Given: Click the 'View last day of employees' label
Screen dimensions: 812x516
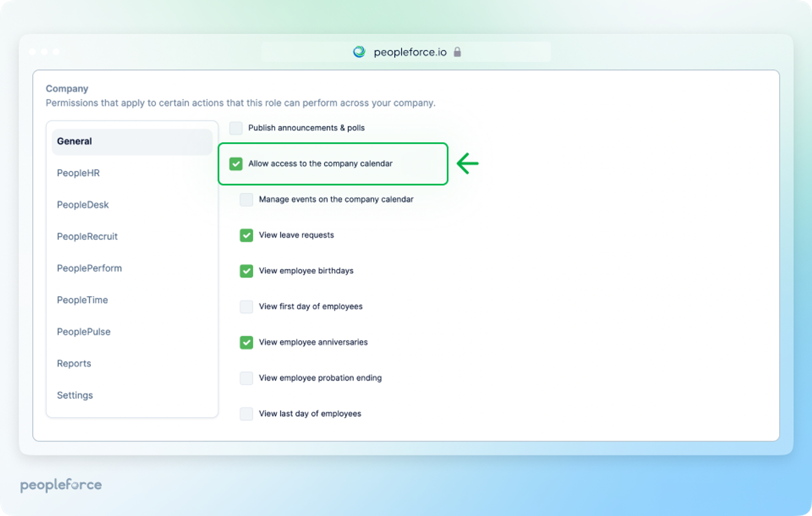Looking at the screenshot, I should (x=310, y=414).
